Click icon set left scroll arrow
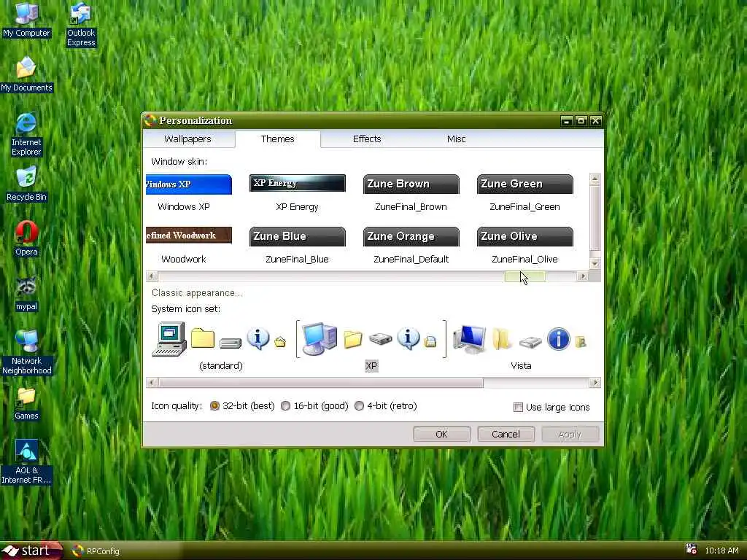Screen dimensions: 747x560 pyautogui.click(x=152, y=382)
